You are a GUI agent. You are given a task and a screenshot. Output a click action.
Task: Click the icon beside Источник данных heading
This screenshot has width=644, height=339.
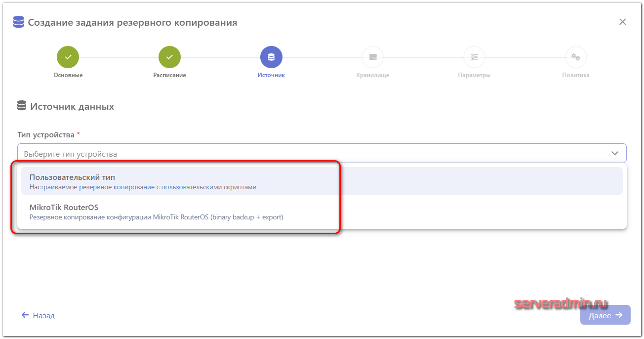(x=21, y=106)
